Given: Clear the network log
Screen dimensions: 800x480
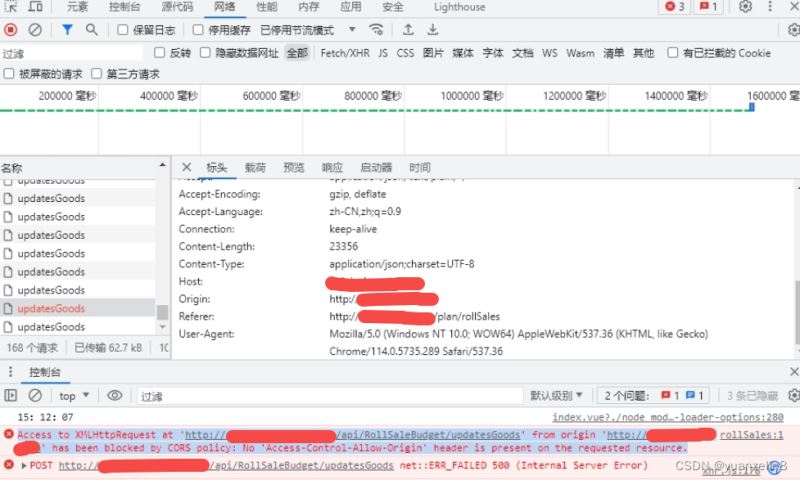Looking at the screenshot, I should tap(35, 30).
